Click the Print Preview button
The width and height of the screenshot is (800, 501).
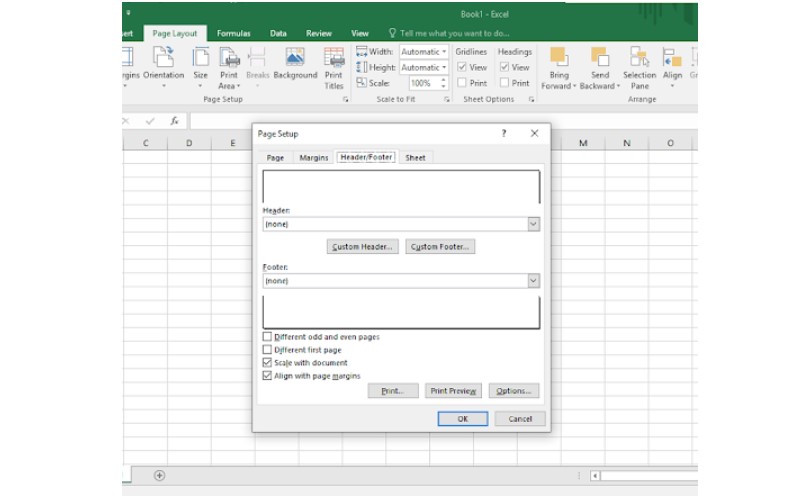(x=453, y=391)
